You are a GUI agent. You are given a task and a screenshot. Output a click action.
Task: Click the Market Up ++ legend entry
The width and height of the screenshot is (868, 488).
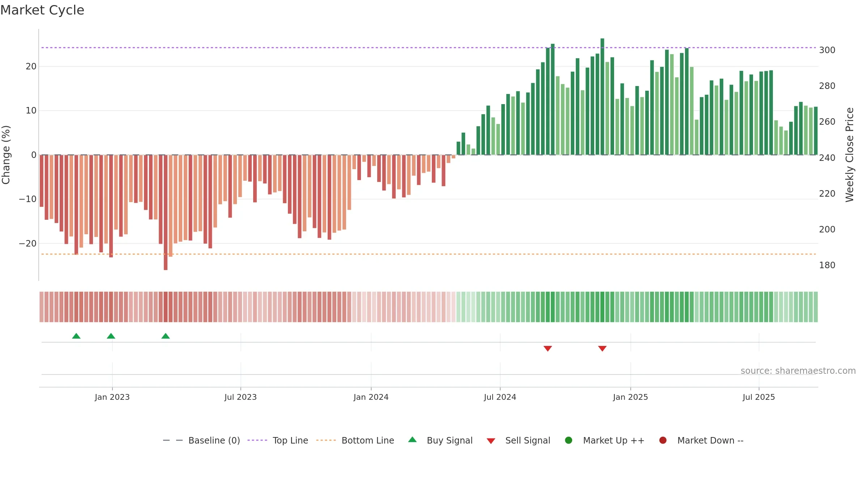coord(604,440)
